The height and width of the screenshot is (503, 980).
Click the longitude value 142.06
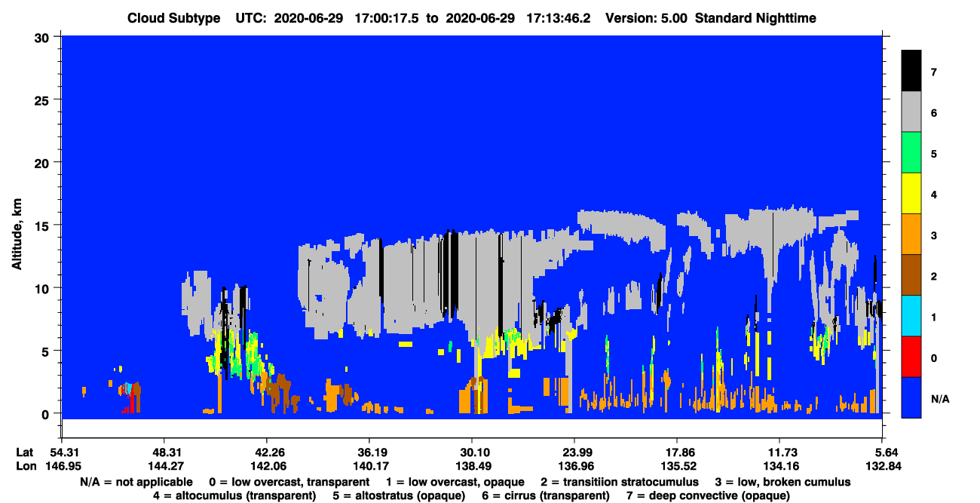pos(266,465)
